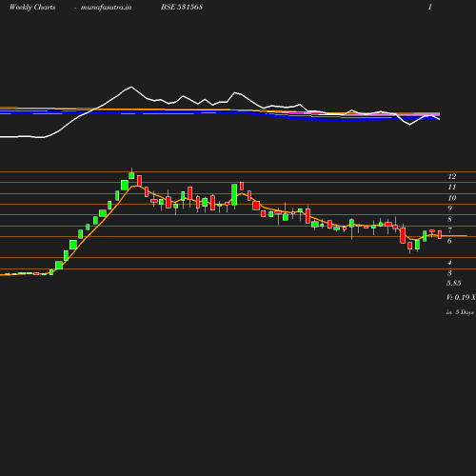
Task: Click the "in 5 Days" label
Action: (460, 312)
